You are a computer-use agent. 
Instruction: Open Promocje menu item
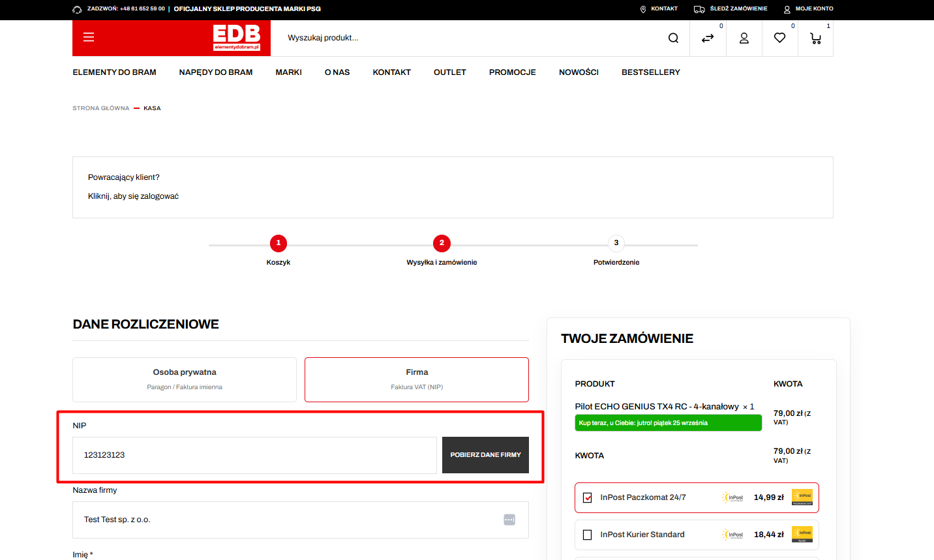click(x=513, y=72)
